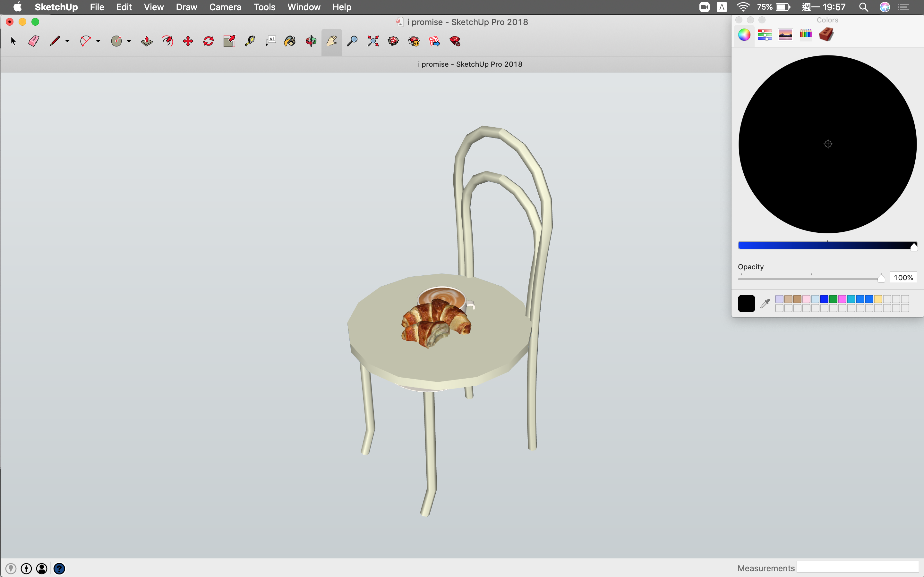Viewport: 924px width, 577px height.
Task: Open macOS Spotlight search
Action: [x=863, y=7]
